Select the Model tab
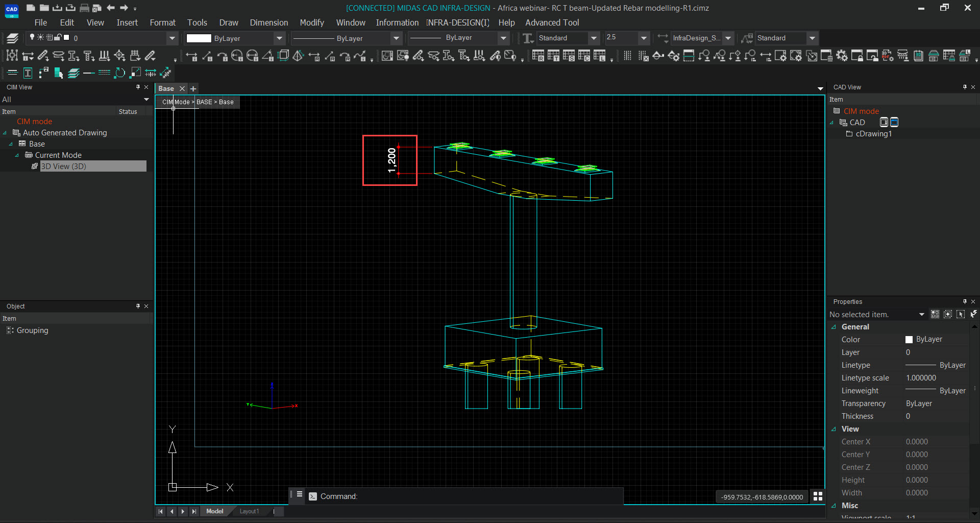The image size is (980, 523). 214,511
